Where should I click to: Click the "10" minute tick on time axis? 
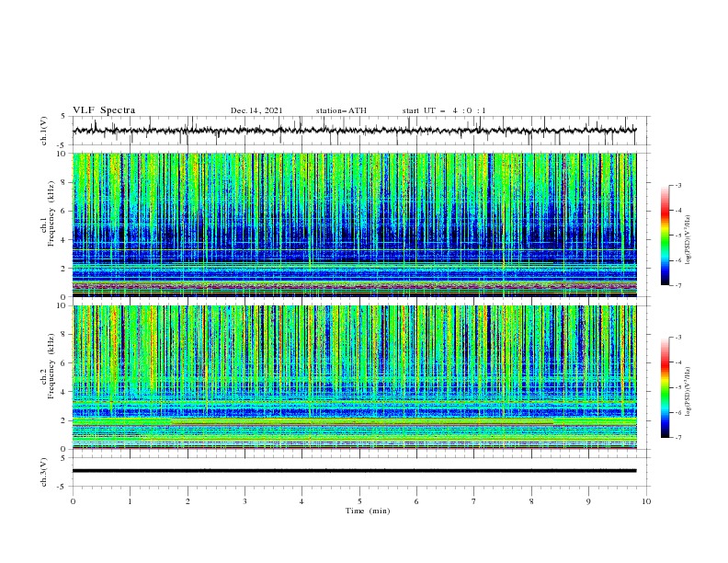[646, 501]
